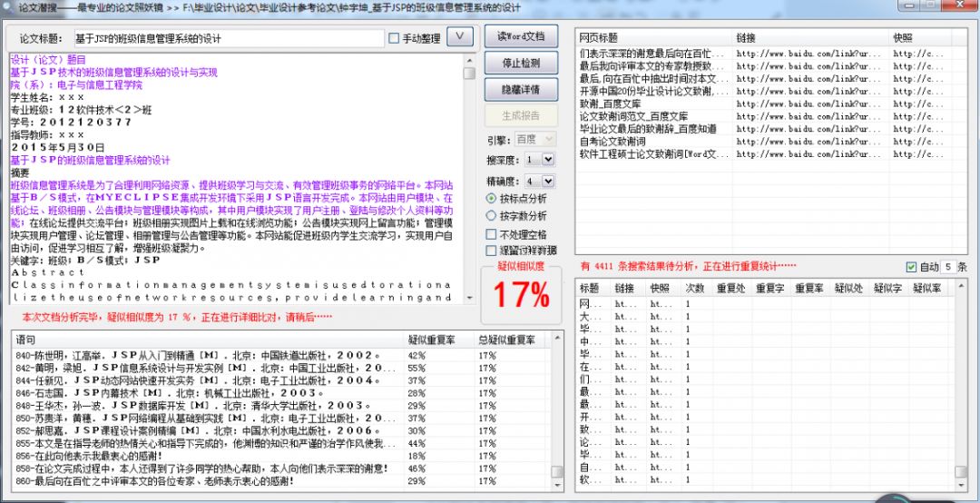The height and width of the screenshot is (503, 980).
Task: Select the 按字数分析 radio option
Action: click(491, 216)
